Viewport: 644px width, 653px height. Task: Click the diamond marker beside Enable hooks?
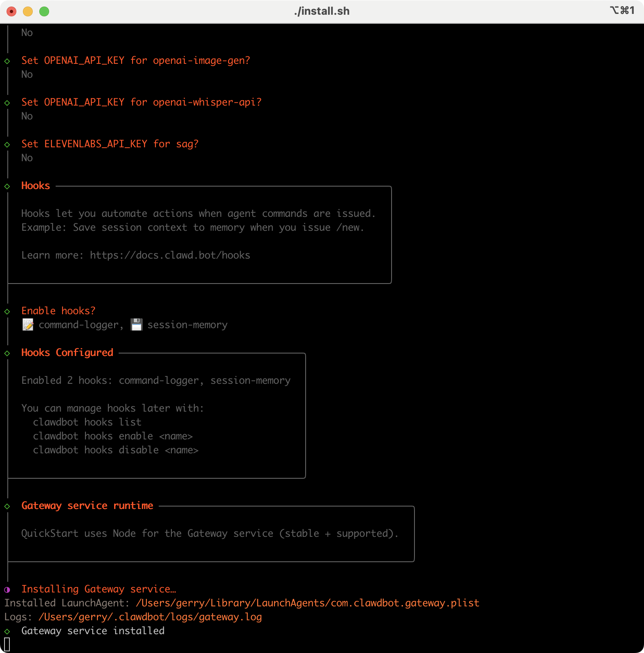coord(7,311)
